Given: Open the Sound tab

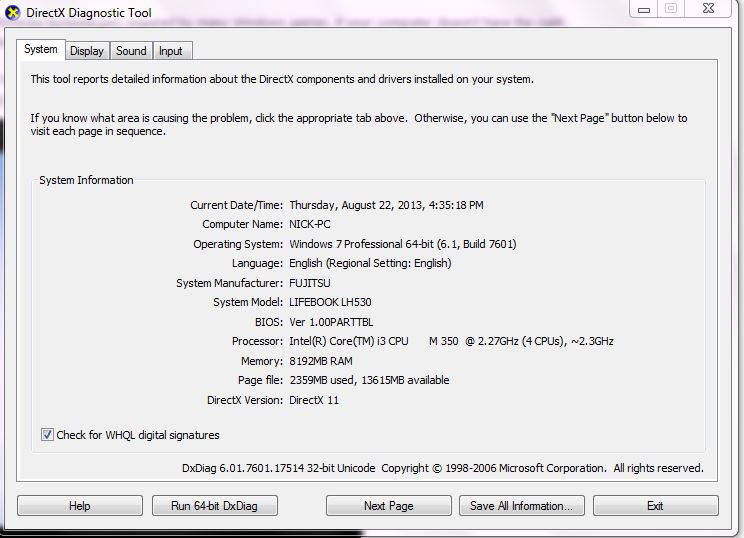Looking at the screenshot, I should pos(131,51).
